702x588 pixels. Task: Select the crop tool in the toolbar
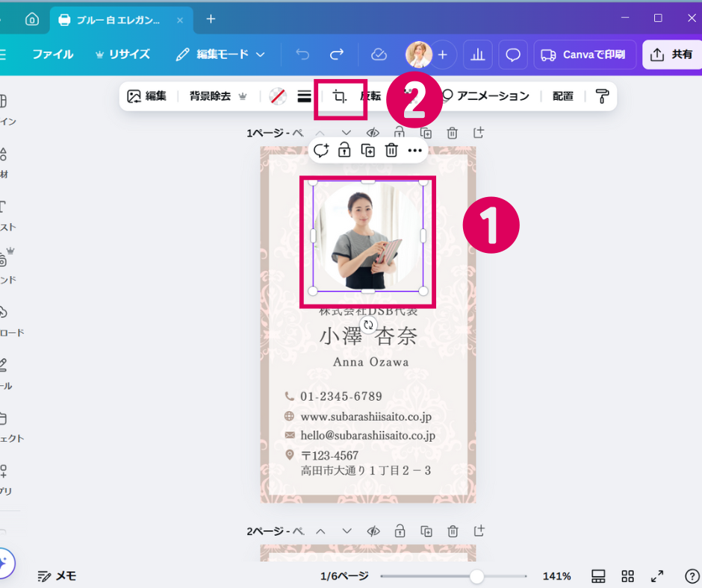click(x=340, y=96)
